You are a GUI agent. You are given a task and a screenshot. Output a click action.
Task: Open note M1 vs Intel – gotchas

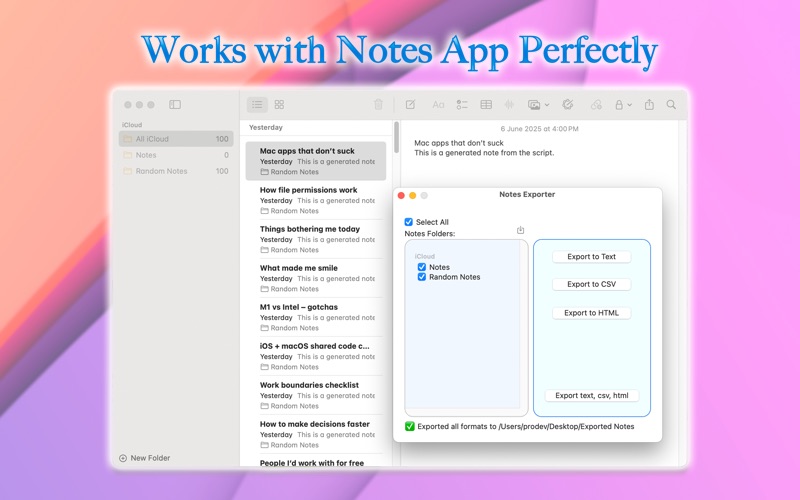click(316, 317)
